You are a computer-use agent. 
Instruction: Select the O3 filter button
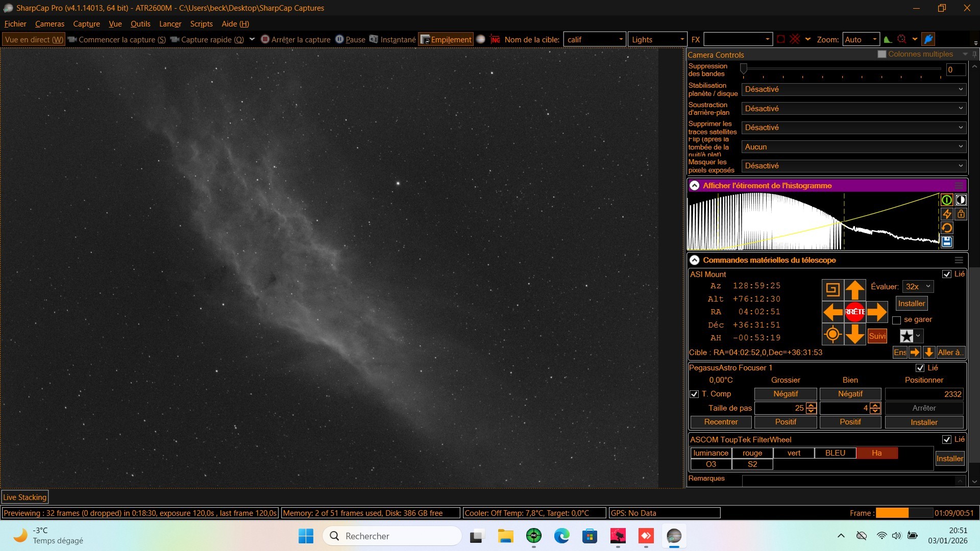click(x=710, y=464)
